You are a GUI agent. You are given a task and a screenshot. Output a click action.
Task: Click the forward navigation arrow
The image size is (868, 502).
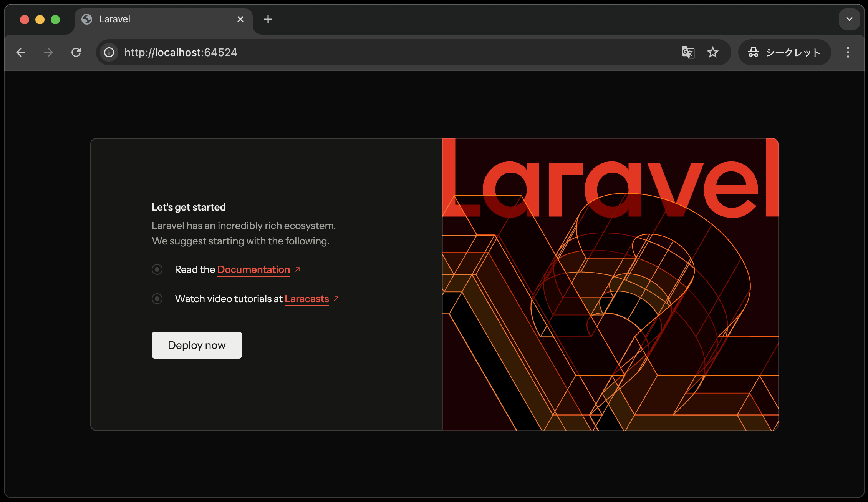(x=48, y=52)
